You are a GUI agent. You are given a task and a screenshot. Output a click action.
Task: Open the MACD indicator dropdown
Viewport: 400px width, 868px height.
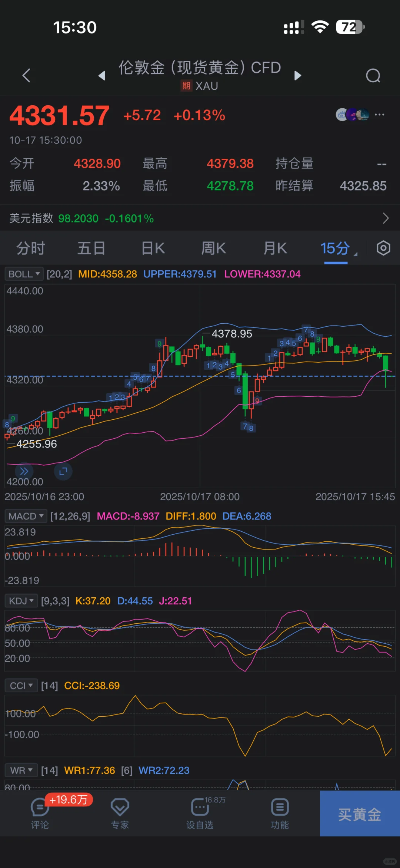tap(26, 516)
